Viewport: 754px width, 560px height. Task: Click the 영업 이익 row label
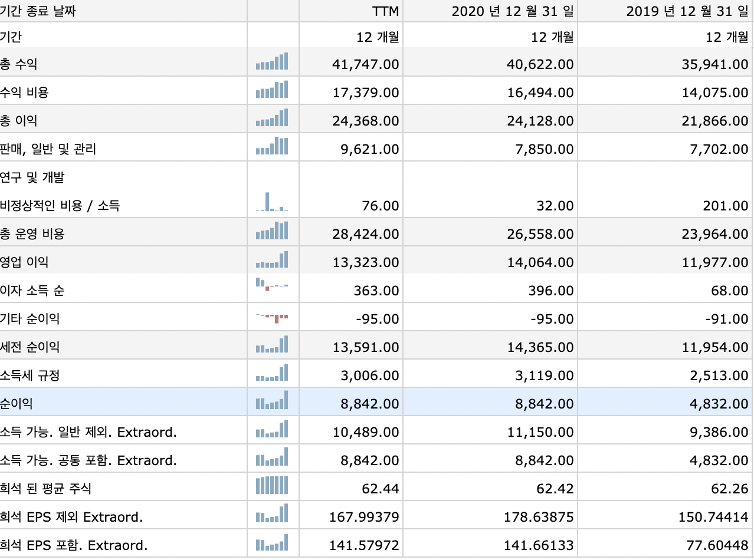[x=24, y=262]
